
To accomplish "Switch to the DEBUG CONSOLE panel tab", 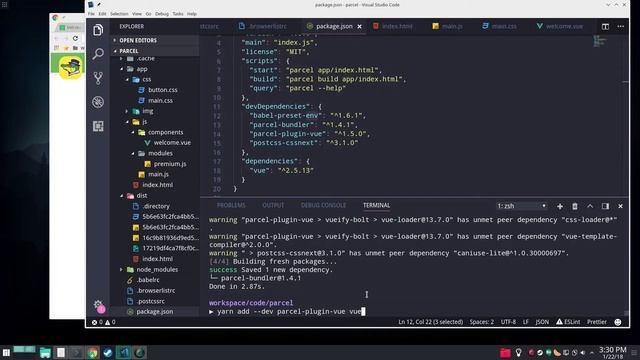I will pyautogui.click(x=323, y=205).
